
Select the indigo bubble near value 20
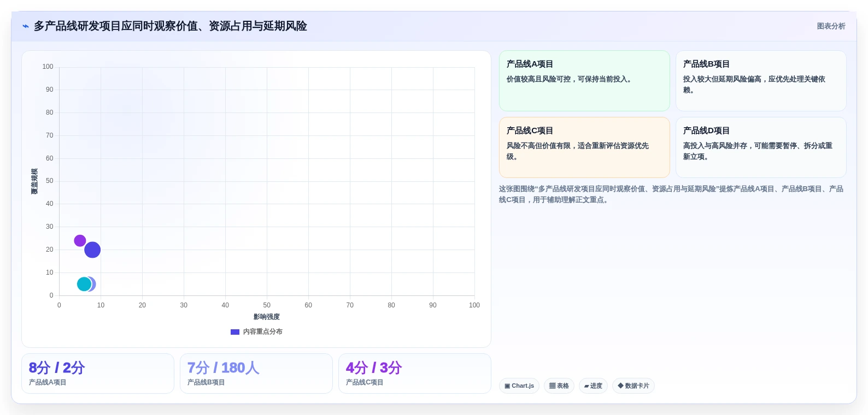click(92, 250)
